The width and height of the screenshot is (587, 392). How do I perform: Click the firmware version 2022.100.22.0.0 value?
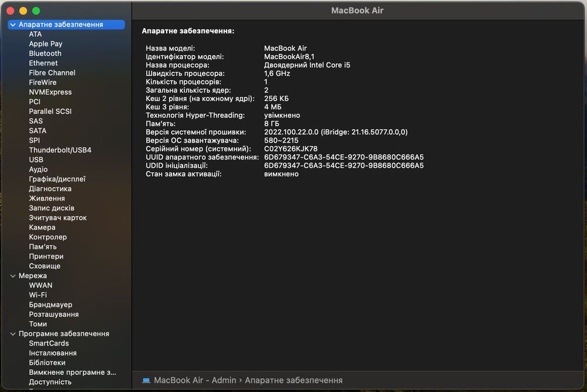[x=336, y=132]
